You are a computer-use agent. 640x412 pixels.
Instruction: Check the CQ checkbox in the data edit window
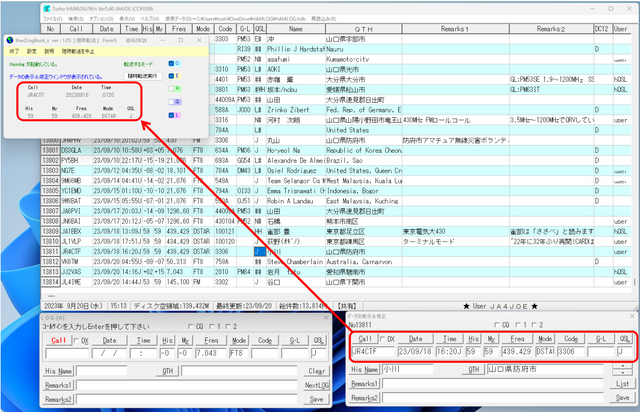[x=497, y=325]
